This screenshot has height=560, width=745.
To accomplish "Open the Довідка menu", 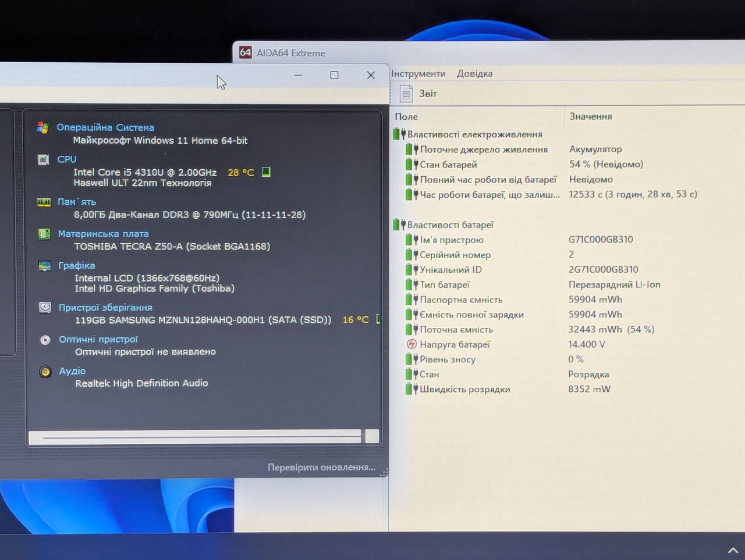I will click(x=474, y=74).
